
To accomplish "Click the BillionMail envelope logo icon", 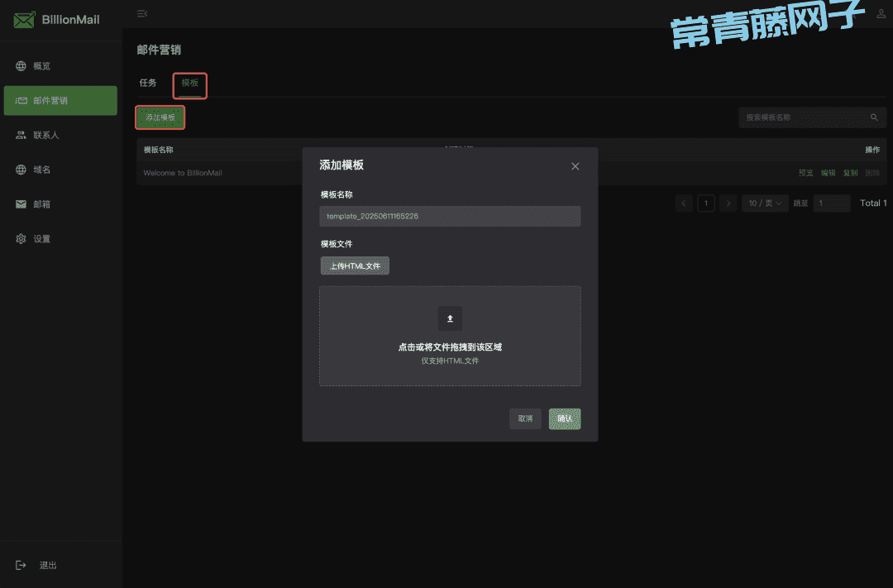I will 24,19.
